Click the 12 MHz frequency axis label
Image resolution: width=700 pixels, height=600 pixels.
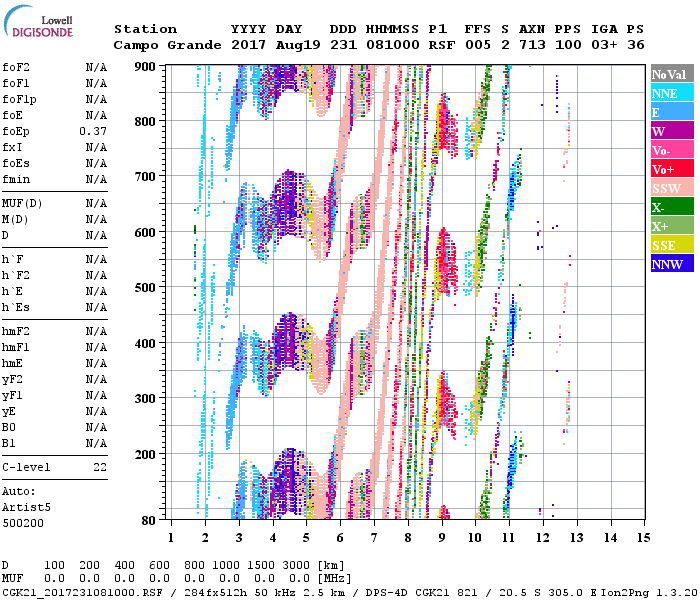tap(543, 538)
